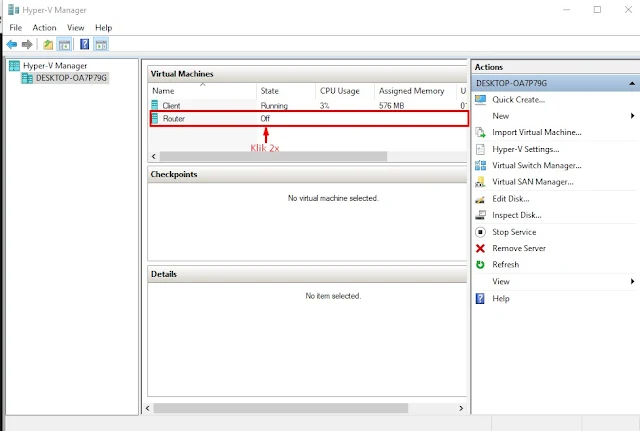
Task: Expand the New submenu arrow
Action: (x=632, y=116)
